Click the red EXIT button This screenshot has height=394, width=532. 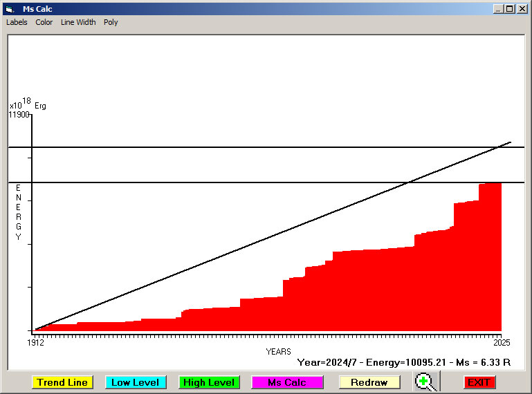[x=479, y=382]
